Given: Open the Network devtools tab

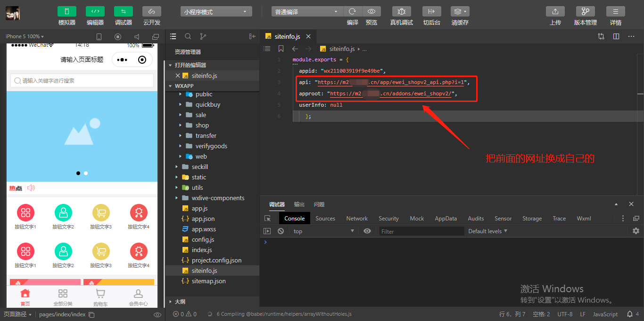Looking at the screenshot, I should tap(357, 219).
